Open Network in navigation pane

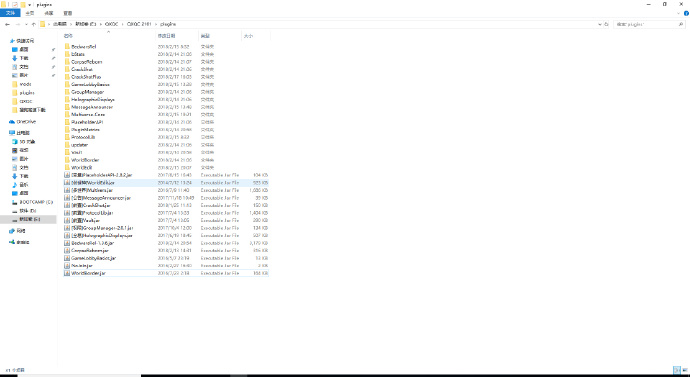(18, 231)
